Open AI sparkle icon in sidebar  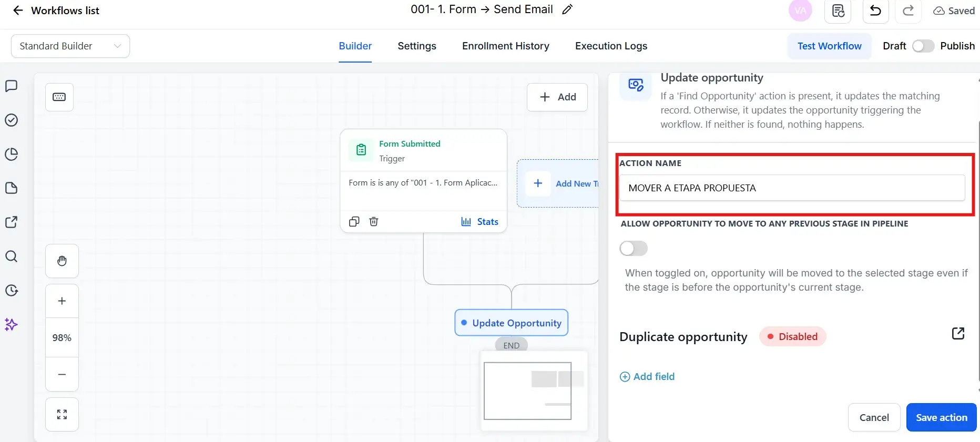point(11,324)
